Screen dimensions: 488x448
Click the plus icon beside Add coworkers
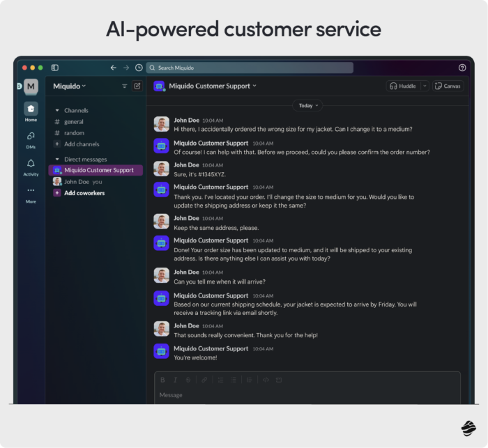[57, 193]
